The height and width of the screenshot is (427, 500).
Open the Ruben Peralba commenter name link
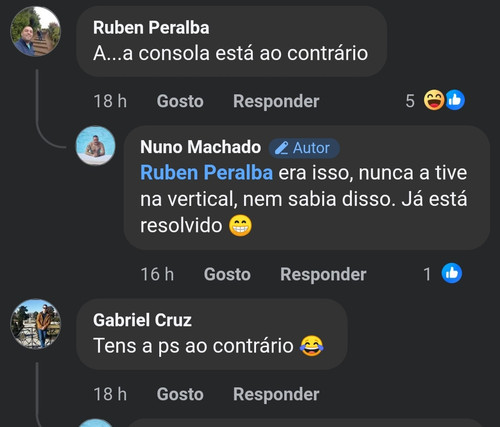151,27
